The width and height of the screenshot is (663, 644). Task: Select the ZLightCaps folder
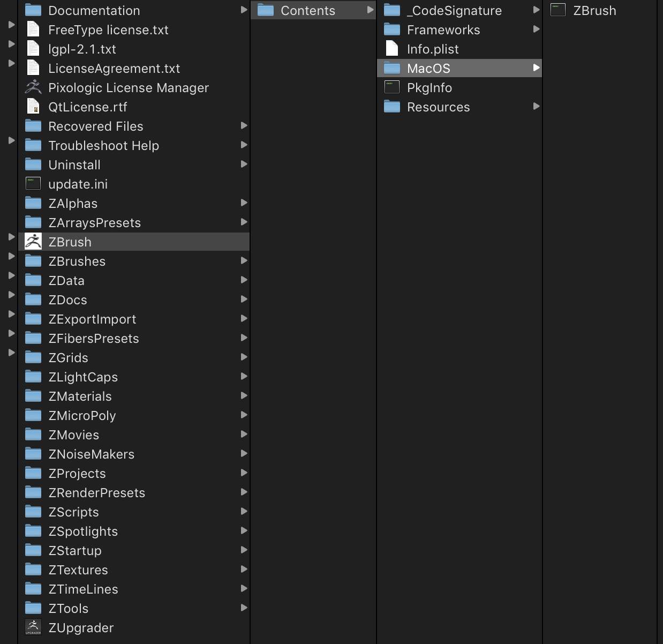[83, 377]
